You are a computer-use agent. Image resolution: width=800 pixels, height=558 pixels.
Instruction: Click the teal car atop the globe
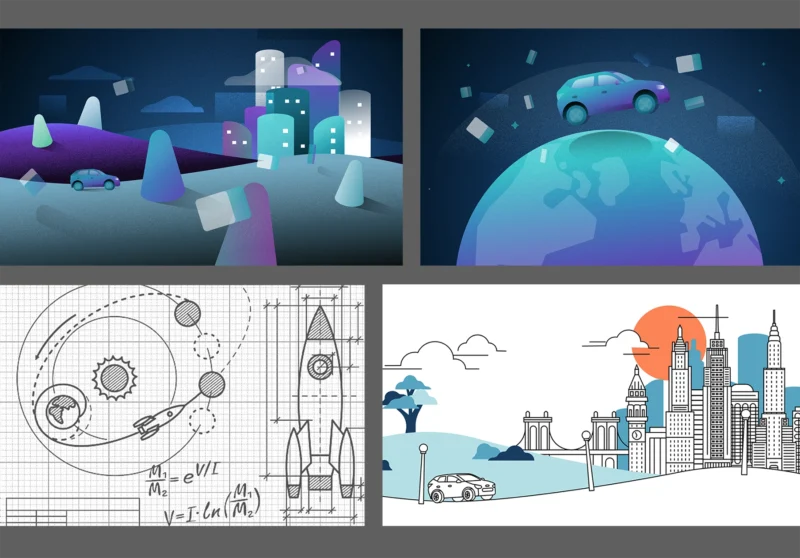coord(611,95)
